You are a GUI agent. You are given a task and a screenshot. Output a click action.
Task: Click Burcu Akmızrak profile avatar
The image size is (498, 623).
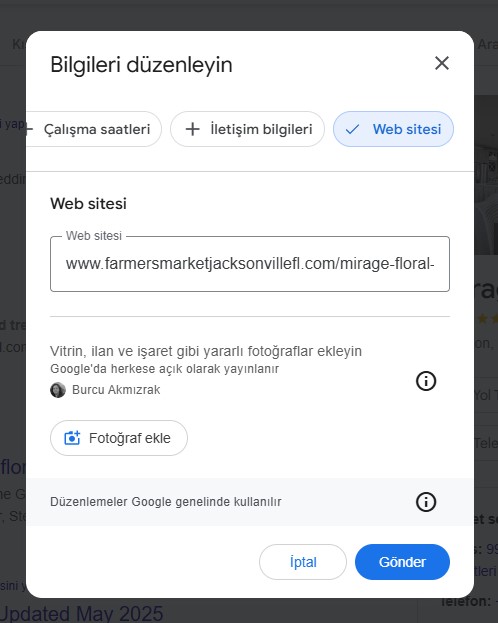pos(58,390)
